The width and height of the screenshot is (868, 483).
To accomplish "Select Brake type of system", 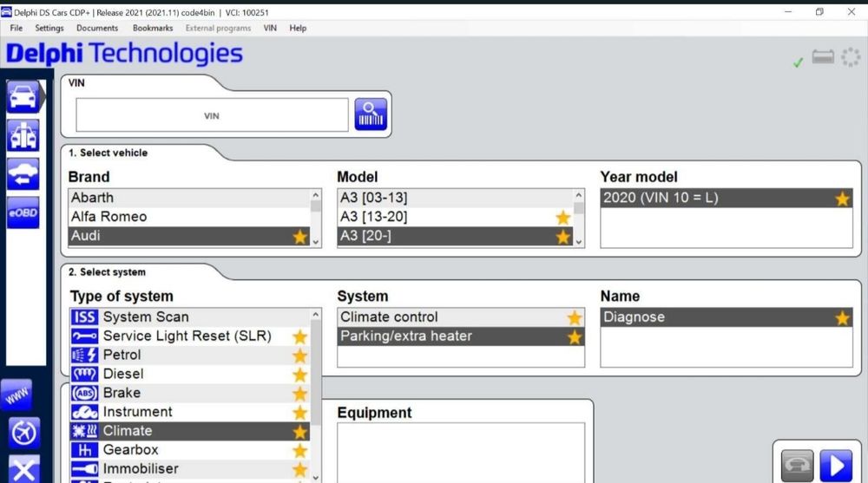I will [189, 393].
